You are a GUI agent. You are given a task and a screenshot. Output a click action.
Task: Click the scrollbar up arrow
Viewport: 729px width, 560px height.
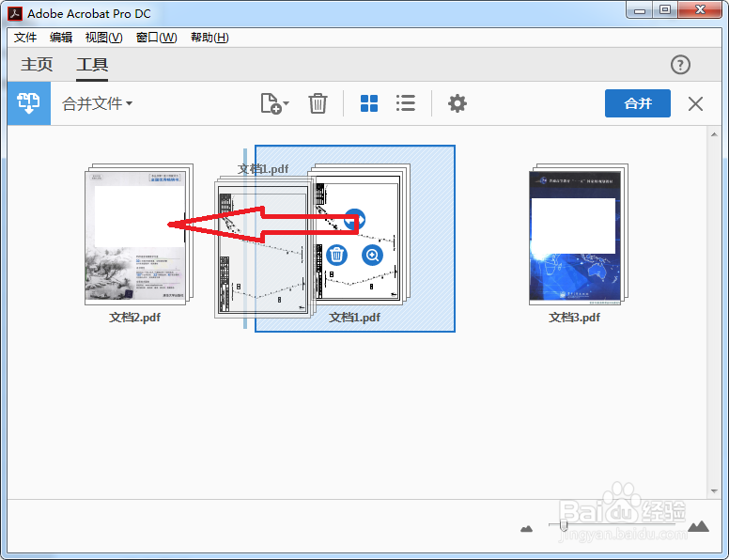tap(714, 135)
